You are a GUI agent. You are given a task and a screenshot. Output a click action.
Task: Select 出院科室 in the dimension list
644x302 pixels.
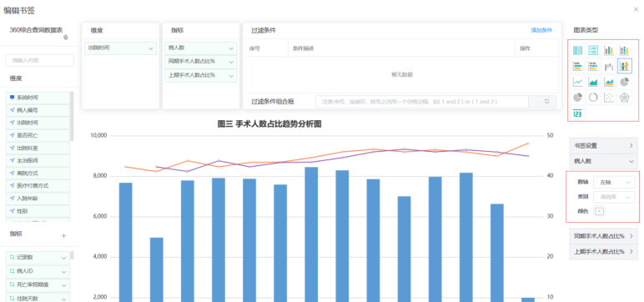tap(38, 148)
